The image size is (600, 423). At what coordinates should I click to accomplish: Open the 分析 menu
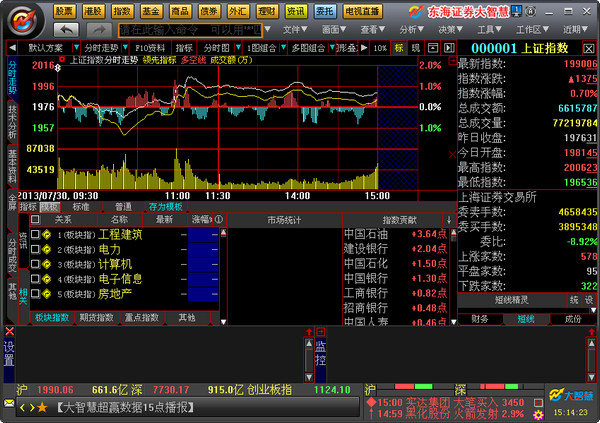click(x=411, y=29)
